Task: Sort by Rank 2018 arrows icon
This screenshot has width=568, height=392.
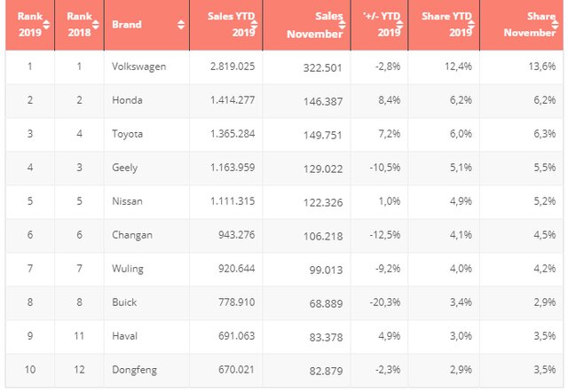Action: pos(96,25)
